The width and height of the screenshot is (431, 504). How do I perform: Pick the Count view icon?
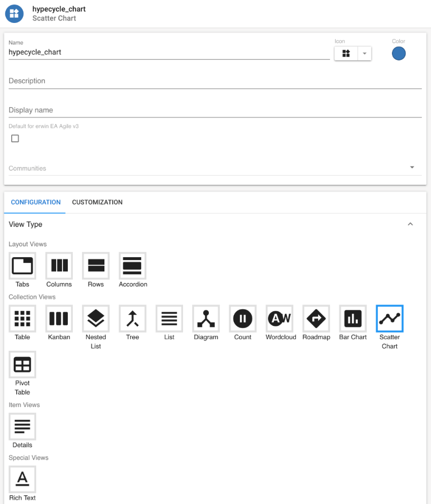click(x=242, y=318)
